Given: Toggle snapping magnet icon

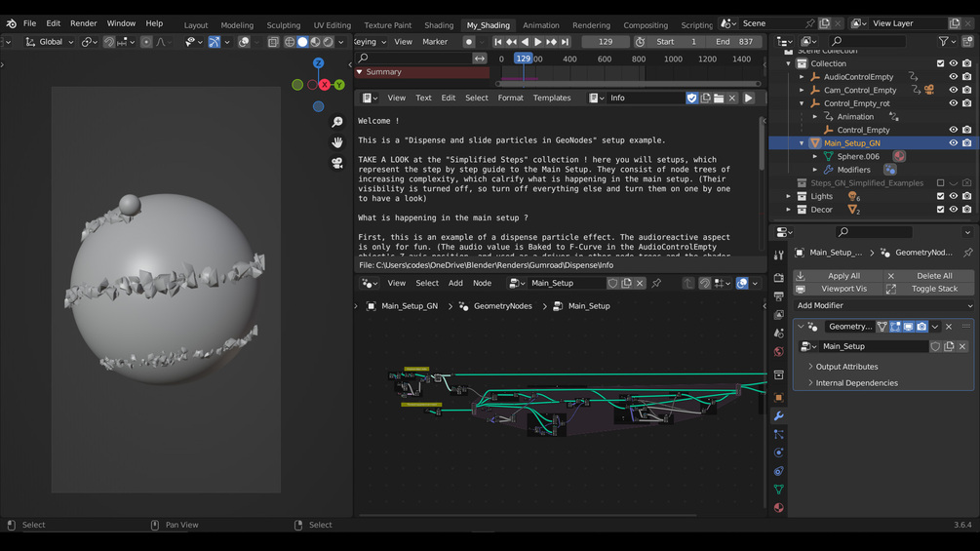Looking at the screenshot, I should coord(109,42).
